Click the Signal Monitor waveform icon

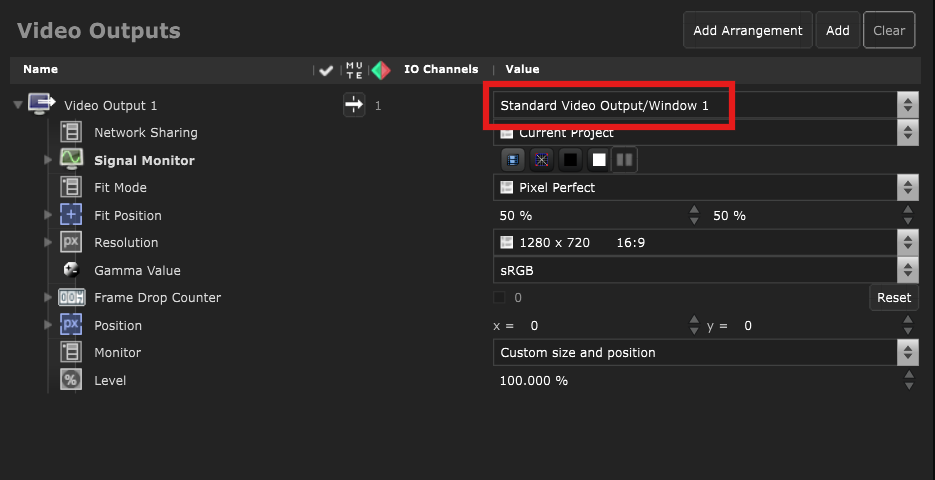(71, 160)
